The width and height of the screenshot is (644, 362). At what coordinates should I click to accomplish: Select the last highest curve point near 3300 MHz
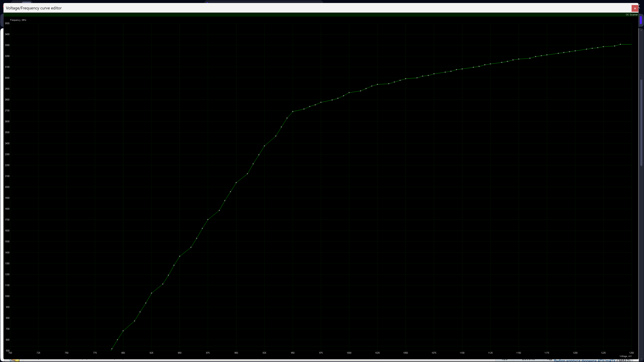coord(620,44)
